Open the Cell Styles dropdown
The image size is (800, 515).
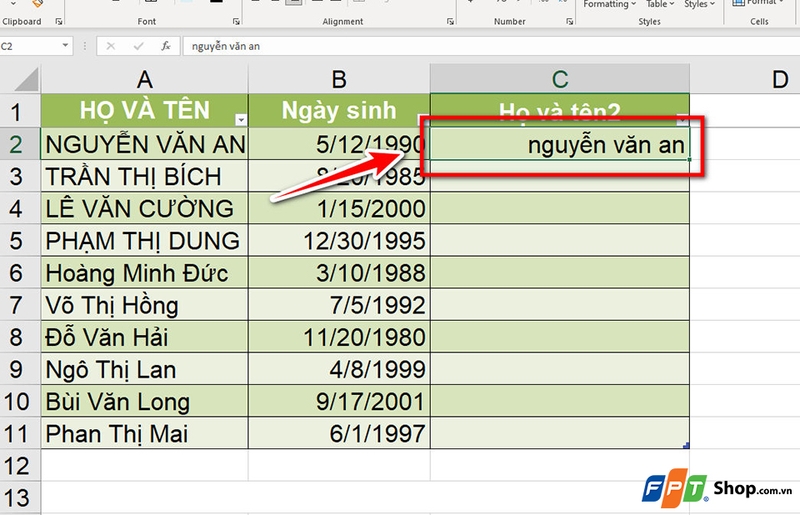[699, 4]
